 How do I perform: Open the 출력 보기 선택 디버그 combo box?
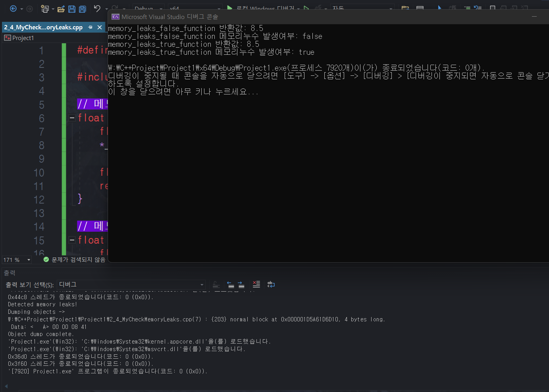[131, 284]
